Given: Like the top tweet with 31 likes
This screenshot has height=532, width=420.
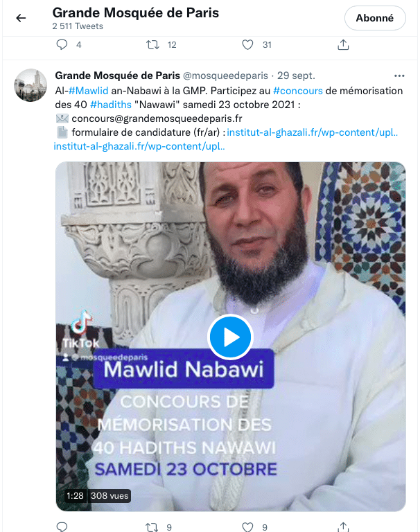Looking at the screenshot, I should click(247, 45).
